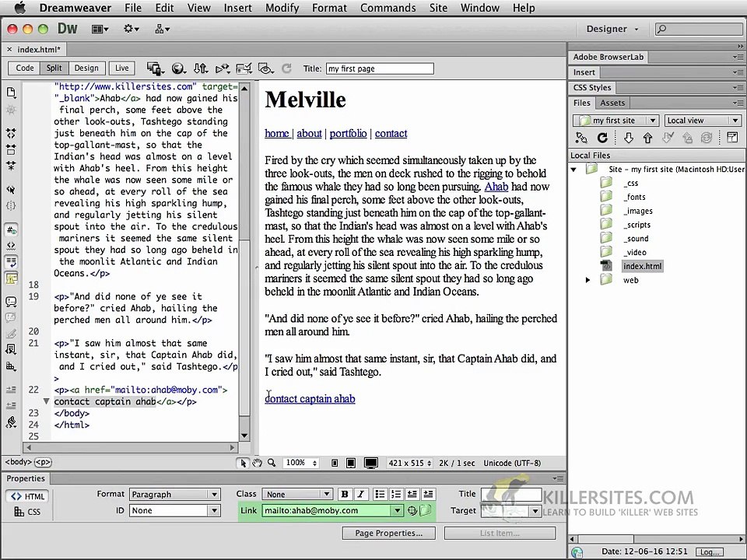Click the Refresh design view icon
Screen dimensions: 747x560
286,68
